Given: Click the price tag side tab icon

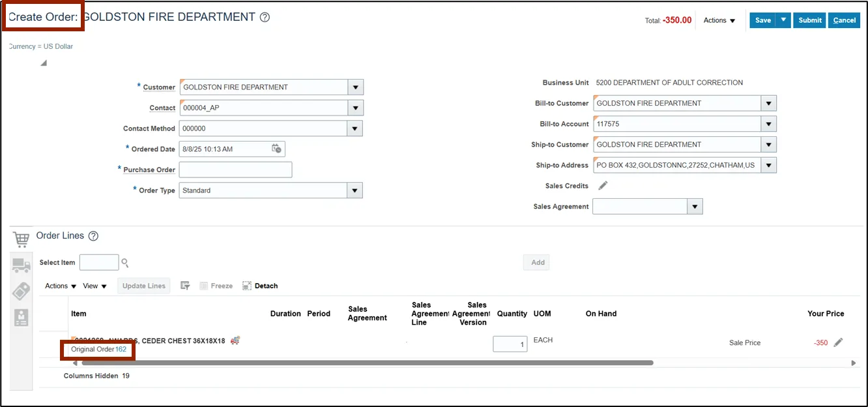Looking at the screenshot, I should (21, 291).
